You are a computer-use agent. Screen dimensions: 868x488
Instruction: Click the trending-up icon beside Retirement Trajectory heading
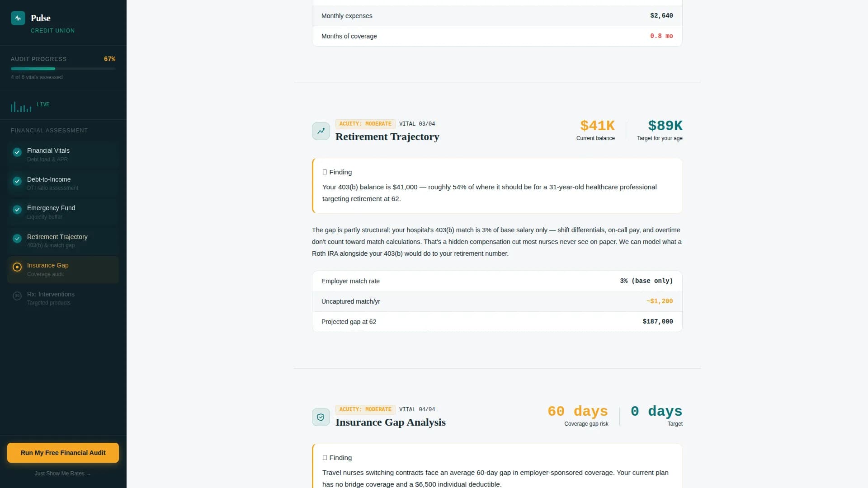(x=321, y=131)
